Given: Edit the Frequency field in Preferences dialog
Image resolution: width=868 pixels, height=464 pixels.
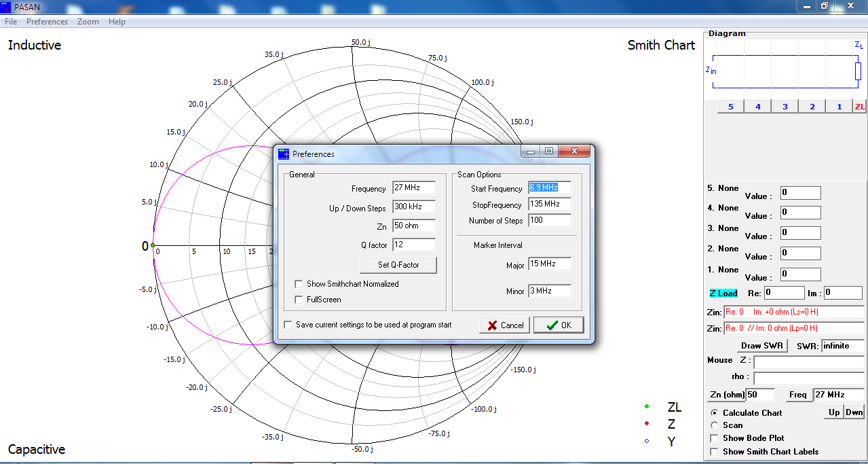Looking at the screenshot, I should 413,188.
